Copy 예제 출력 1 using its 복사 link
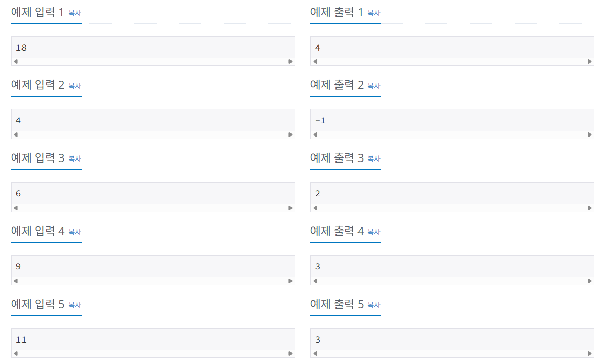The image size is (604, 364). [374, 13]
